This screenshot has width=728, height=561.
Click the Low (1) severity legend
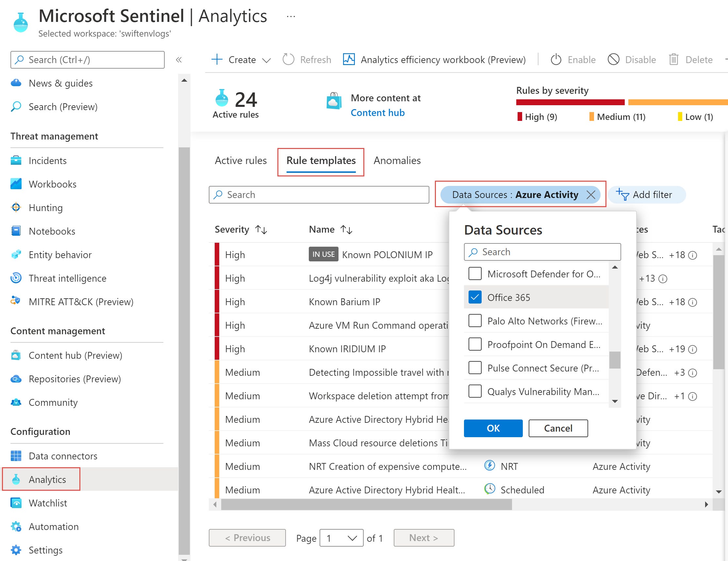(695, 117)
